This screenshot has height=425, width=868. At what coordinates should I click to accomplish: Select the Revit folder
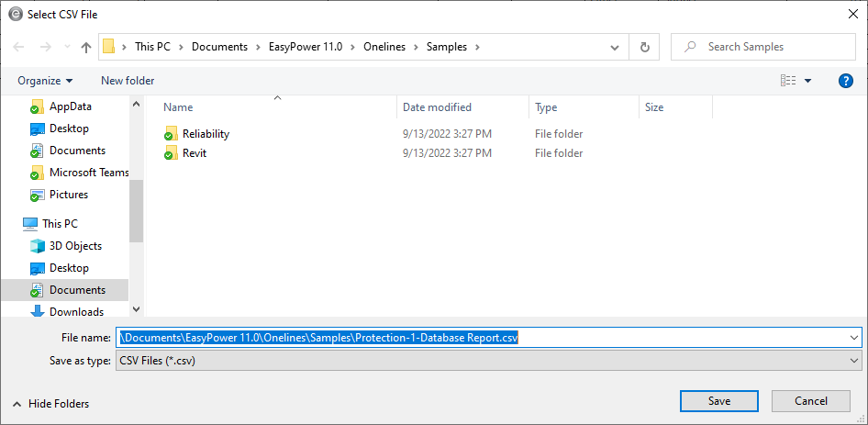click(194, 153)
